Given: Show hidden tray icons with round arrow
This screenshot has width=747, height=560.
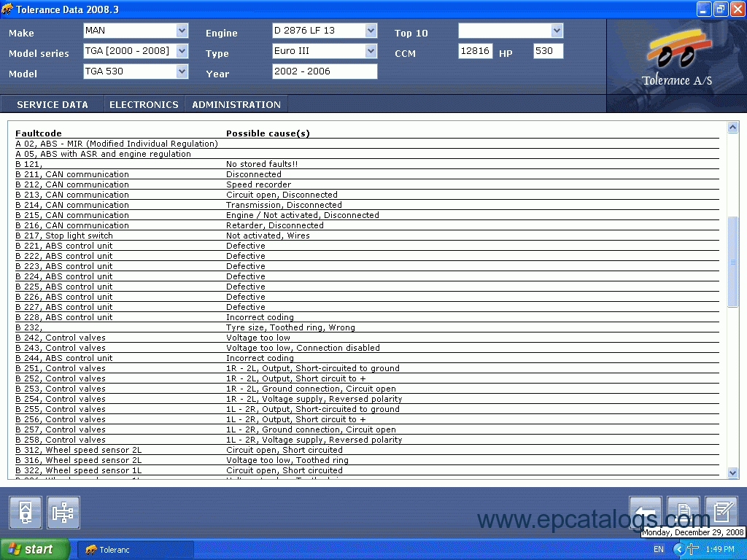Looking at the screenshot, I should click(679, 550).
